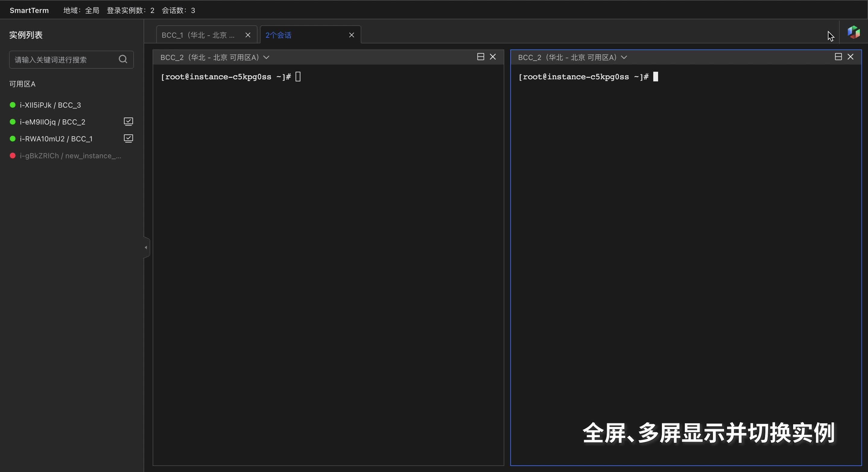Viewport: 868px width, 472px height.
Task: Uncheck the checkbox for i-eM9IIOjq / BCC_2
Action: coord(128,121)
